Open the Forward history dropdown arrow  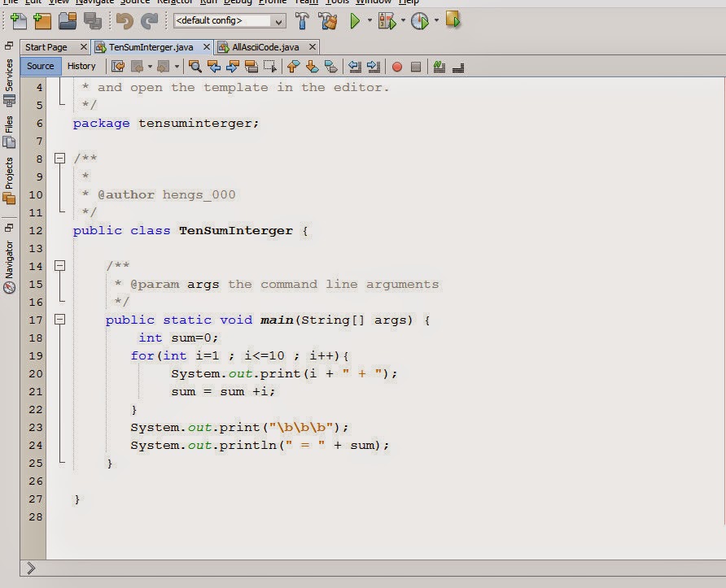coord(177,67)
